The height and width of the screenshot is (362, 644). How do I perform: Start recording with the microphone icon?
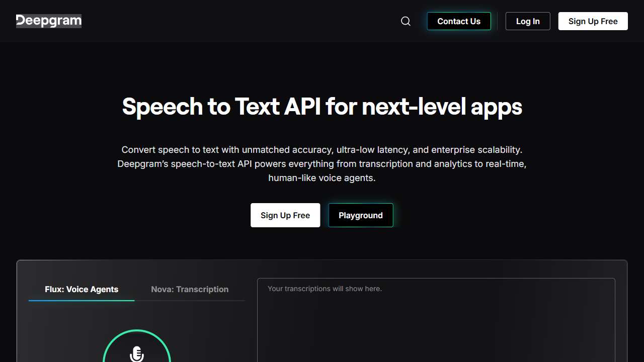pos(136,354)
